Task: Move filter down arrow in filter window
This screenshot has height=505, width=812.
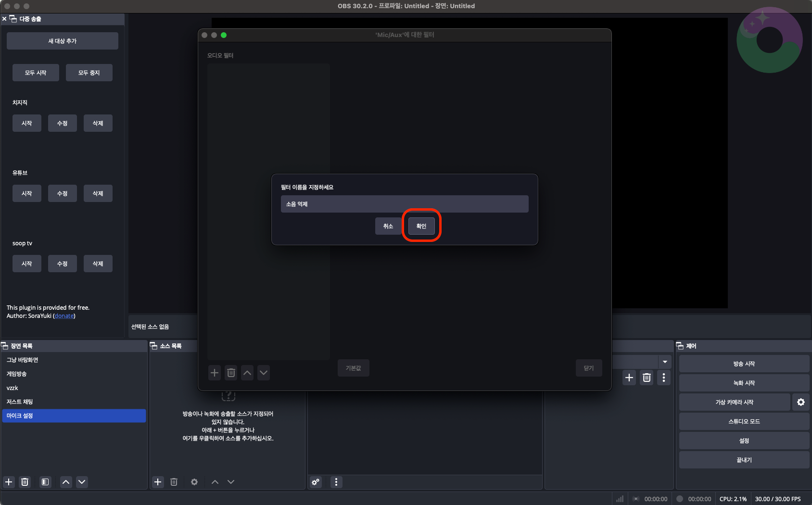Action: 264,373
